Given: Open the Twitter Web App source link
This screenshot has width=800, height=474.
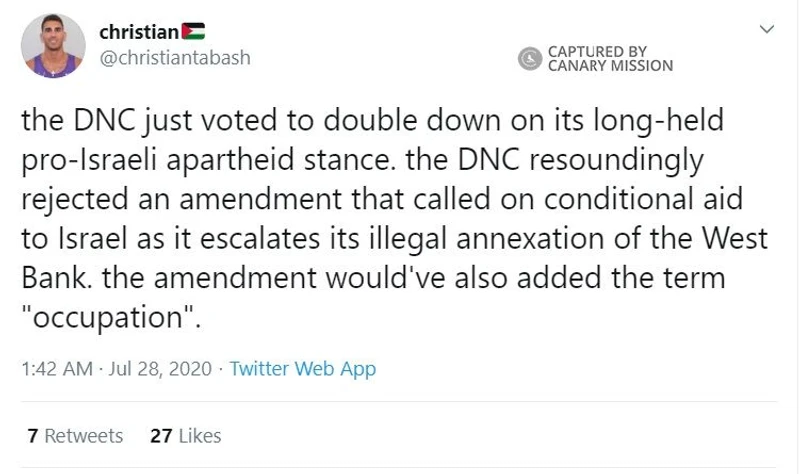Looking at the screenshot, I should point(303,368).
